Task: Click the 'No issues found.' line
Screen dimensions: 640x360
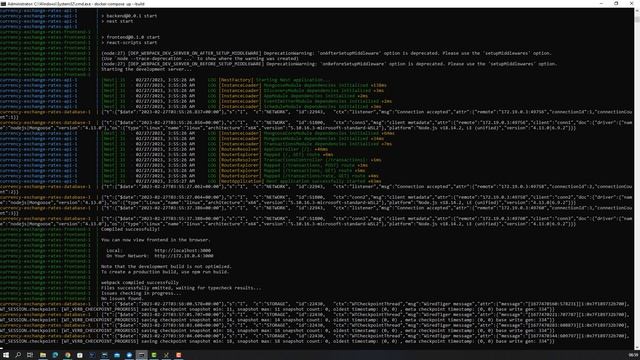Action: pos(122,298)
